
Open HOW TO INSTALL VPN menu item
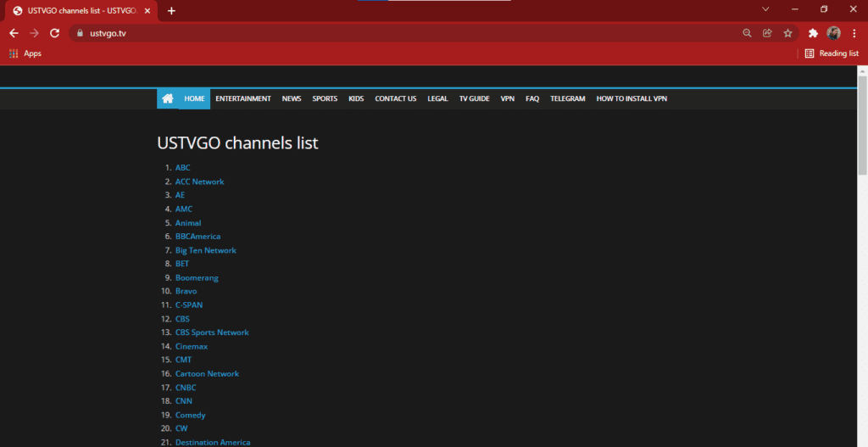tap(631, 98)
